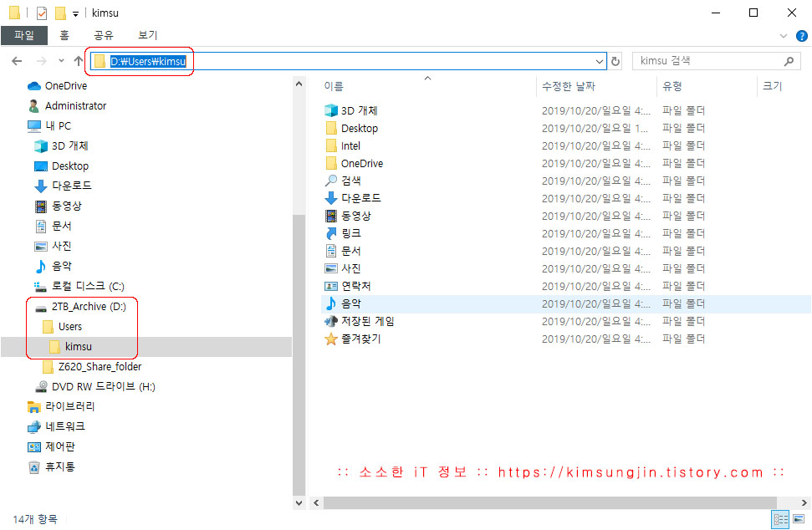
Task: Click horizontal scrollbar right arrow
Action: (804, 502)
